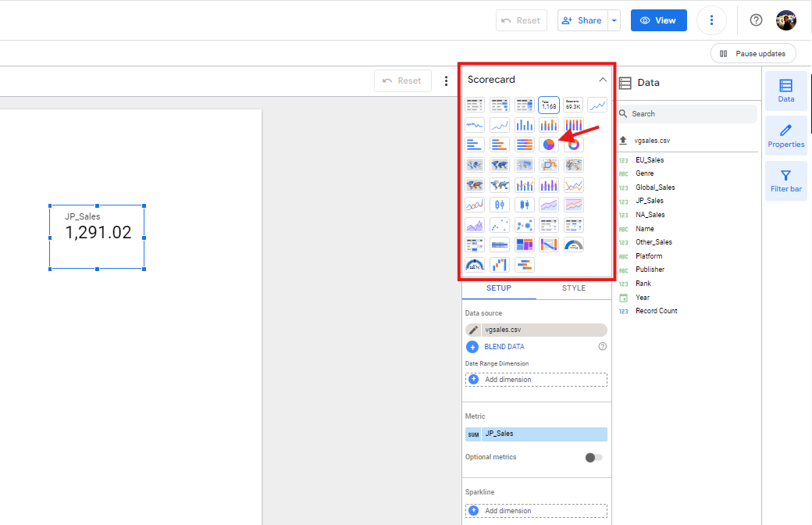The width and height of the screenshot is (812, 525).
Task: Switch to the SETUP tab
Action: pos(499,288)
